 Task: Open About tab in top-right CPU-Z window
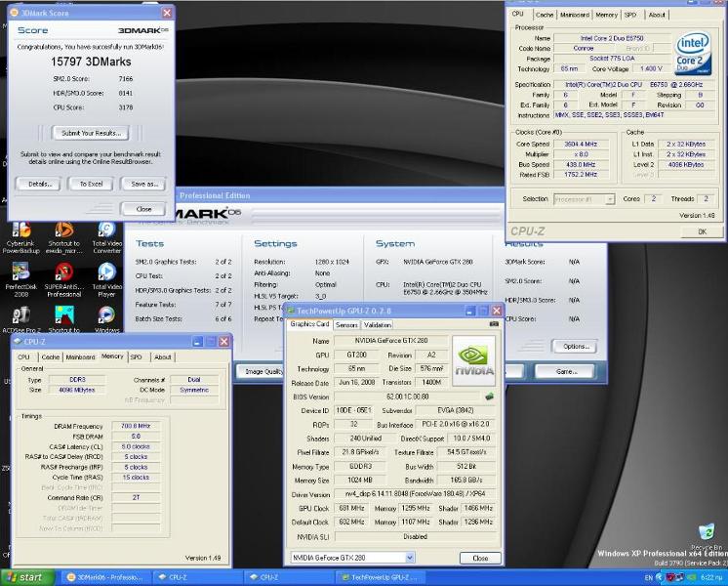click(657, 15)
